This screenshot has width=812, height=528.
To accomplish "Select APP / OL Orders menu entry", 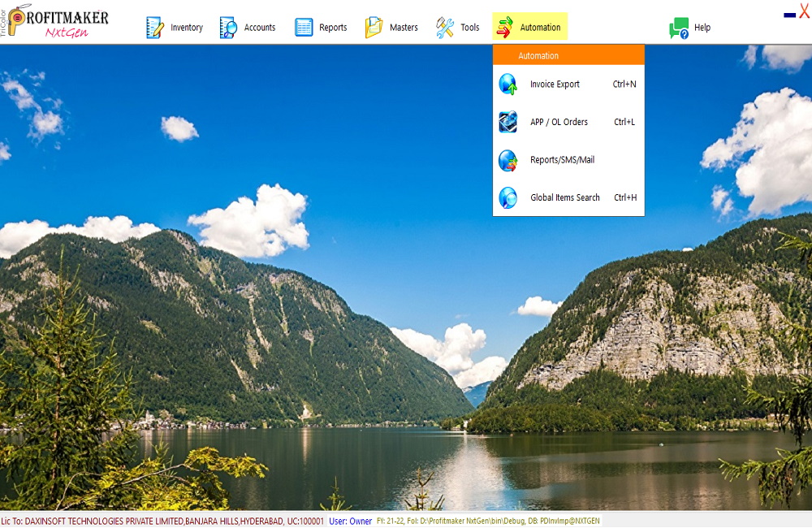I will coord(559,123).
